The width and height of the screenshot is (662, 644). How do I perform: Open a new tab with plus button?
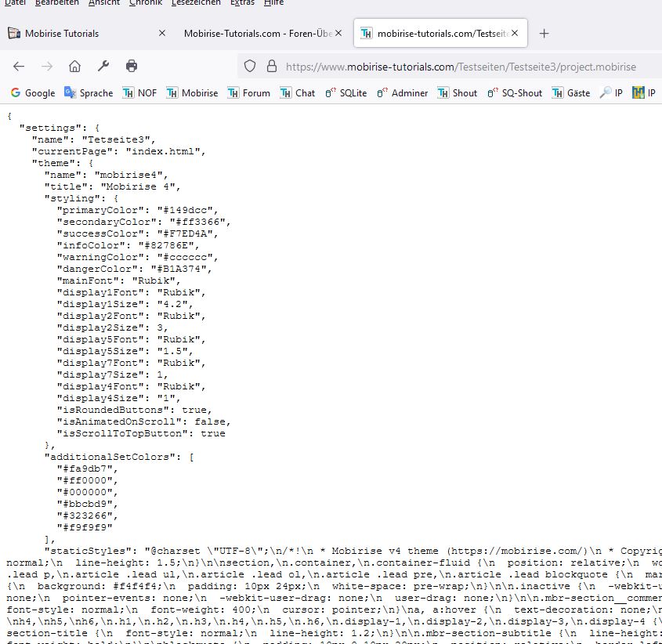pos(544,34)
